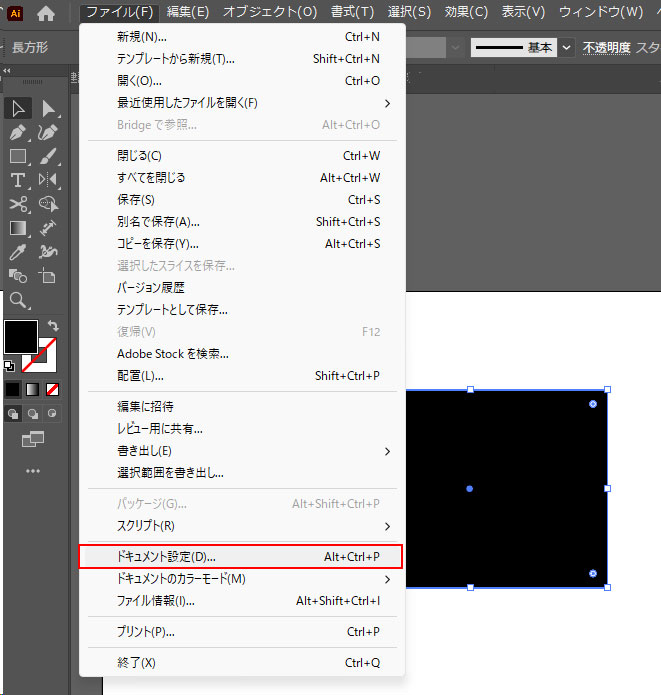Expand the 書き出し(E) submenu arrow
This screenshot has height=695, width=661.
[x=387, y=451]
